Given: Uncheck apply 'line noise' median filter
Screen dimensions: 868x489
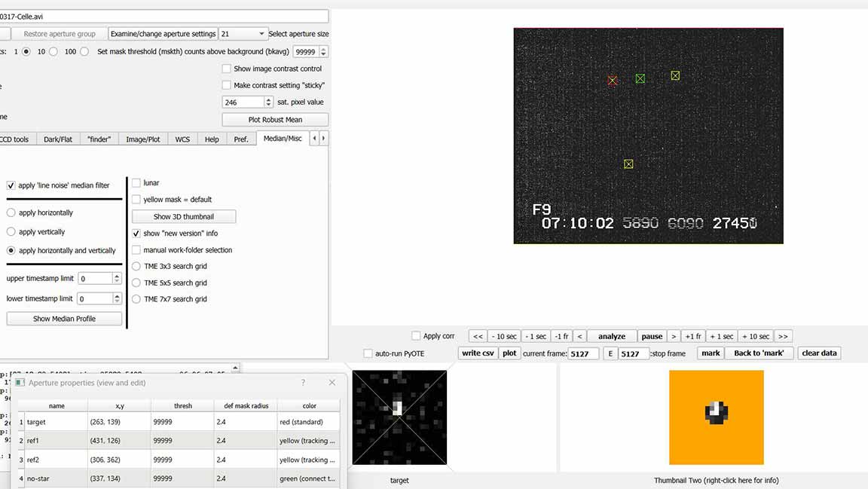Looking at the screenshot, I should [11, 185].
